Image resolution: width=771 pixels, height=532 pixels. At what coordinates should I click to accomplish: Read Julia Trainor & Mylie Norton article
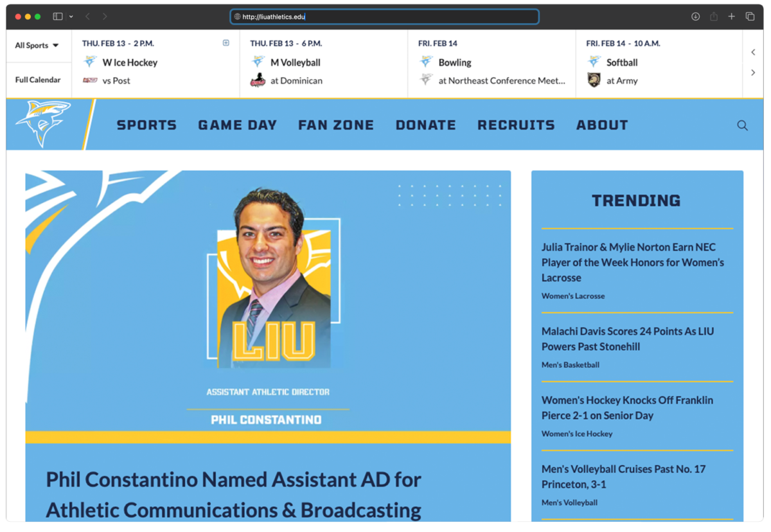pos(633,262)
